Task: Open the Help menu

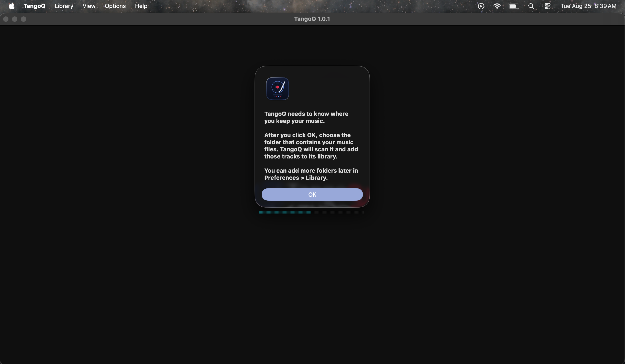Action: tap(141, 6)
